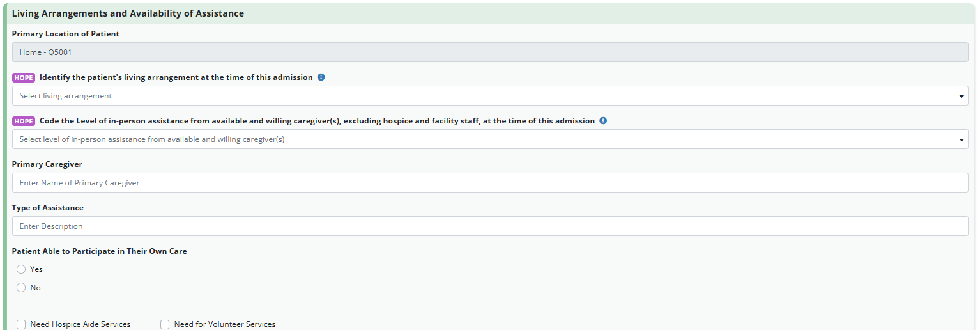Image resolution: width=980 pixels, height=330 pixels.
Task: Click info icon beside in-person assistance question
Action: click(x=603, y=121)
